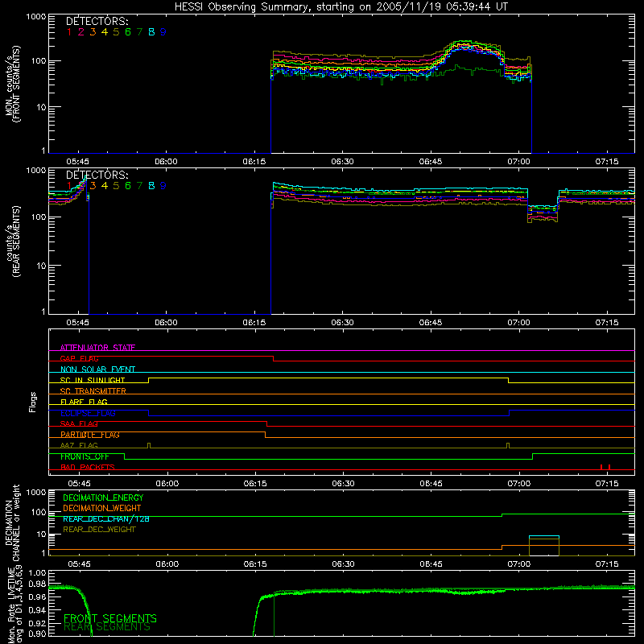644x644 pixels.
Task: Click the BAD_PACKETS flag label
Action: pyautogui.click(x=88, y=467)
